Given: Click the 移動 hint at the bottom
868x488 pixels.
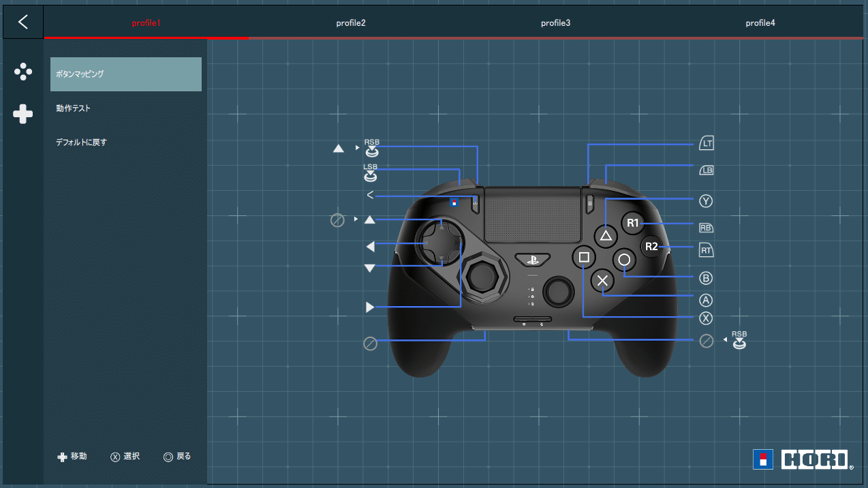Looking at the screenshot, I should (72, 457).
